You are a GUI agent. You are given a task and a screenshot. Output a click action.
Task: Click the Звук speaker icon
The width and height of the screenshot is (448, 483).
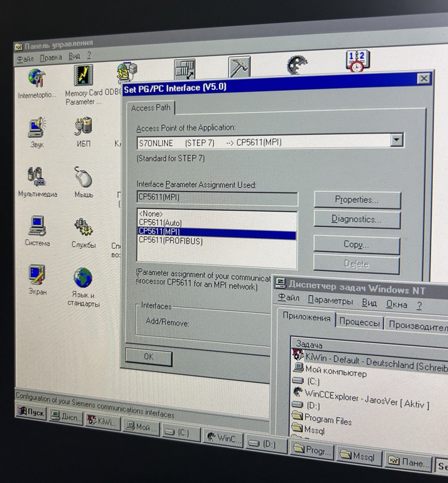(37, 127)
